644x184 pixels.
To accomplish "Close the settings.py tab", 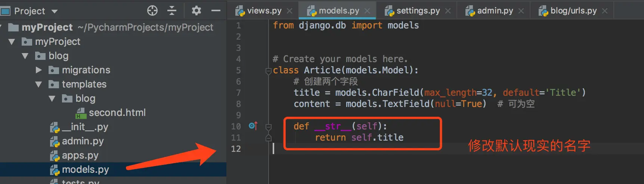I will click(448, 11).
